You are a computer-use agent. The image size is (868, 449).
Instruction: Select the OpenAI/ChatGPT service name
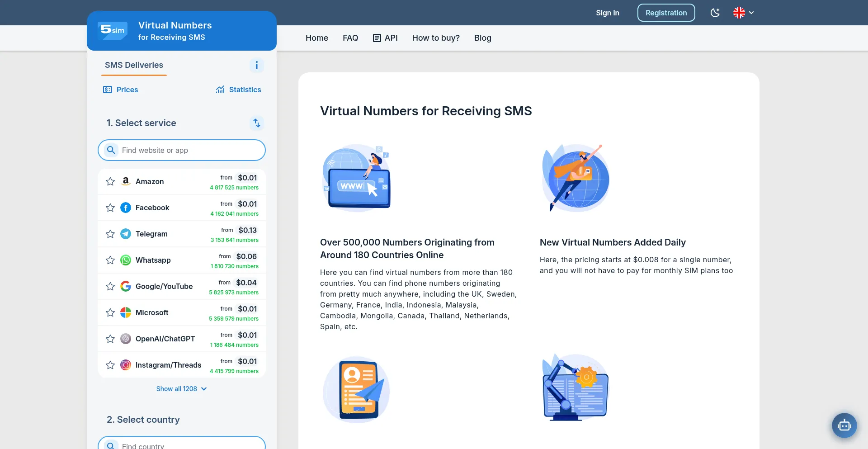click(x=165, y=339)
